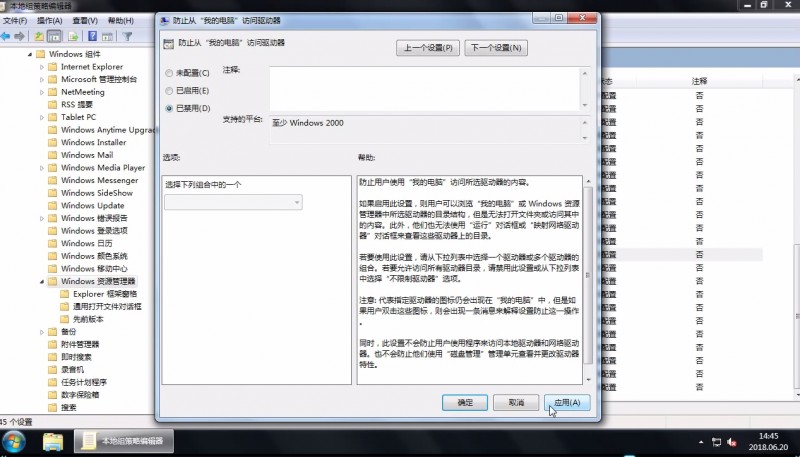The width and height of the screenshot is (800, 457).
Task: Toggle the show/hide console tree icon
Action: (x=54, y=36)
